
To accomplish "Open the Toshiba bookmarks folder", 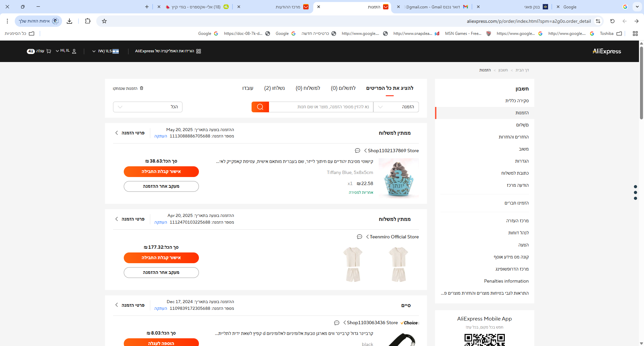I will [x=611, y=34].
